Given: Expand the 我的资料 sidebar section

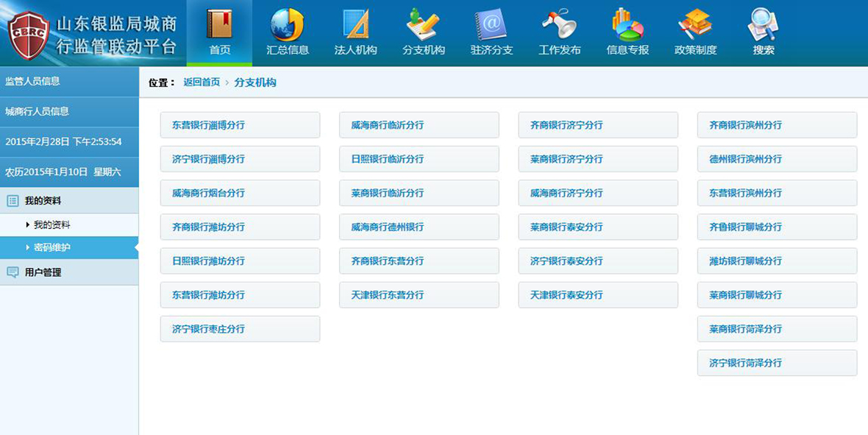Looking at the screenshot, I should [43, 201].
